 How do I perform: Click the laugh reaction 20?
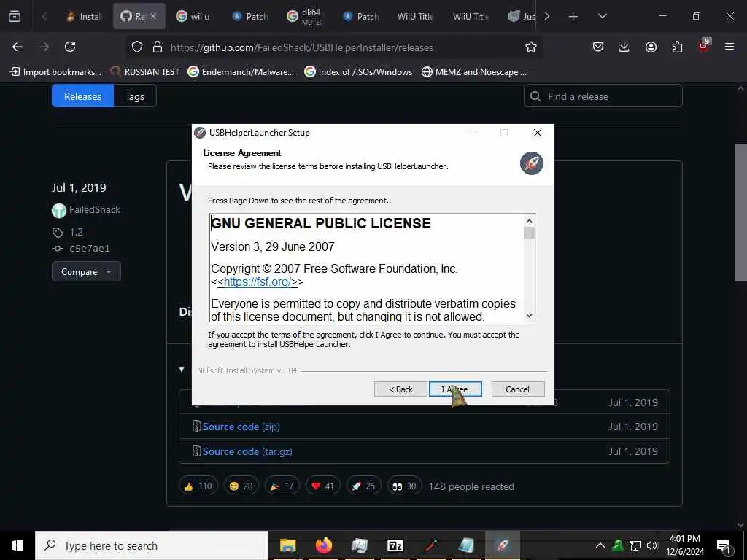[x=241, y=486]
